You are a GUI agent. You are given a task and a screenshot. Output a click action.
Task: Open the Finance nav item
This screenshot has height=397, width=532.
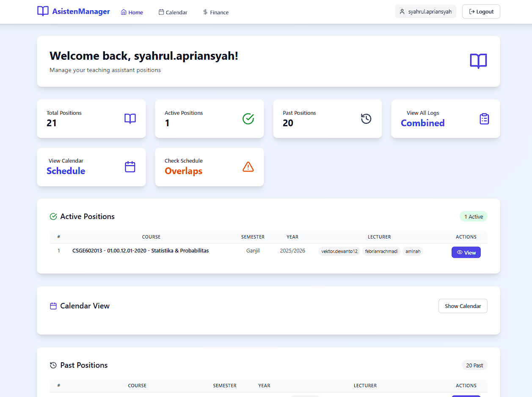pos(216,12)
